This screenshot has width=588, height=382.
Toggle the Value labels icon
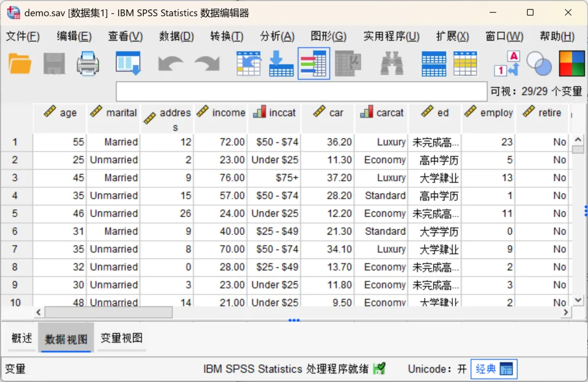pos(507,63)
